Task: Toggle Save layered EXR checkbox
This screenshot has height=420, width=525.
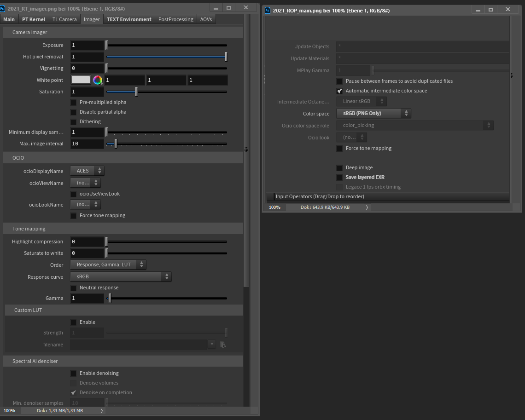Action: point(339,178)
